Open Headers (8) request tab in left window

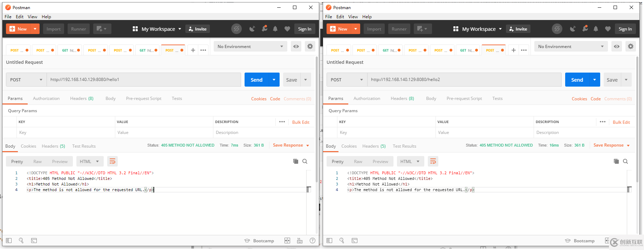coord(82,99)
